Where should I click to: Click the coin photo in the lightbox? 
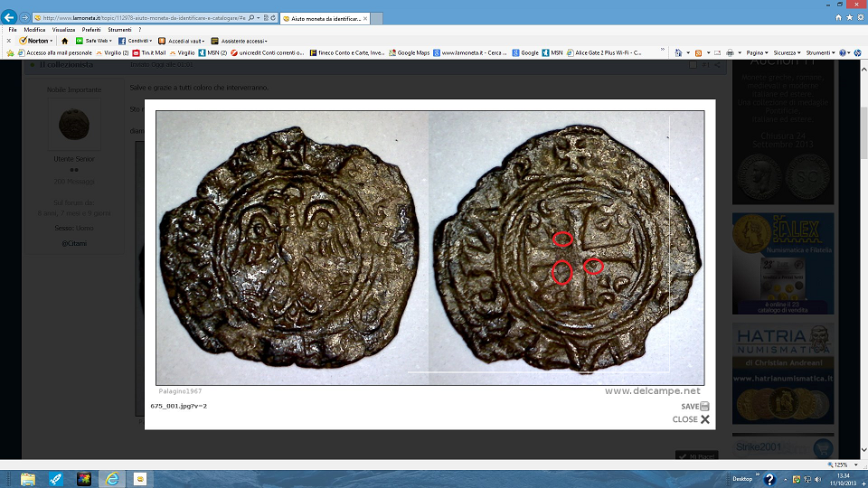point(430,248)
